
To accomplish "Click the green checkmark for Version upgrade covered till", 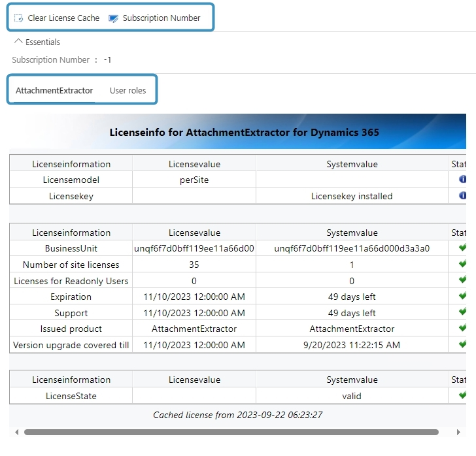I will (x=462, y=344).
